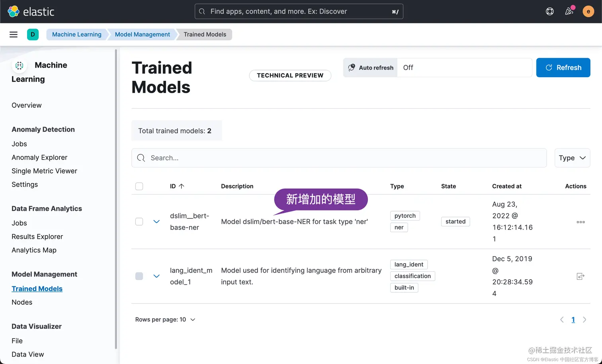Click the trained models Search field
602x364 pixels.
339,158
